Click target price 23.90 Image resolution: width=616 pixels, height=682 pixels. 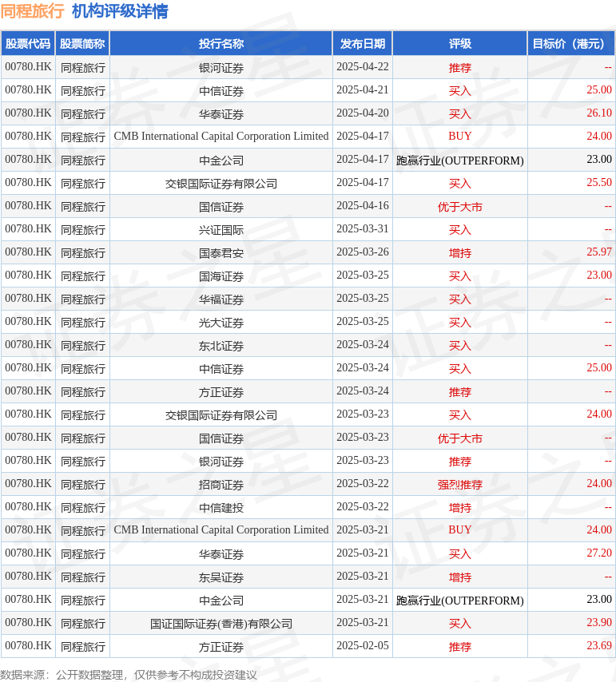click(x=599, y=622)
